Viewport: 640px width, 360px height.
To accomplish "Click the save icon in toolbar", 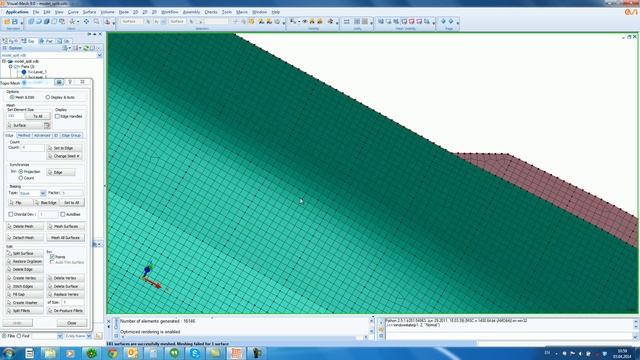I will click(15, 21).
